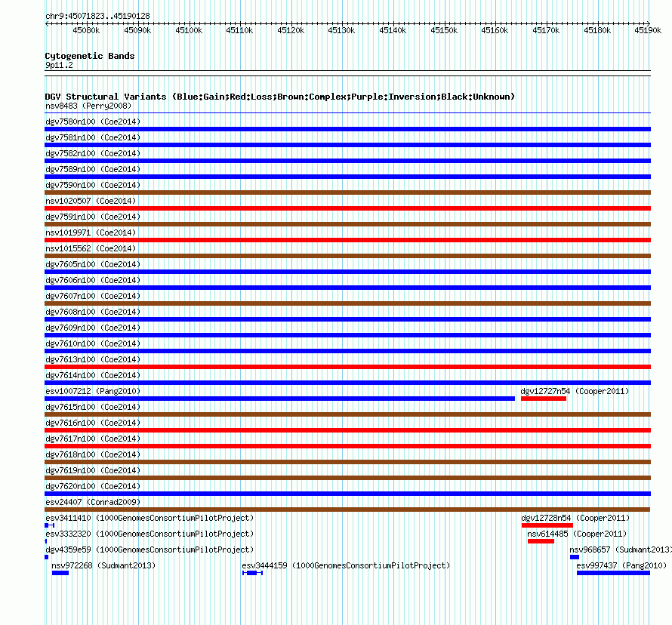
Task: Click the esv997437 blue gain bar
Action: tap(613, 573)
